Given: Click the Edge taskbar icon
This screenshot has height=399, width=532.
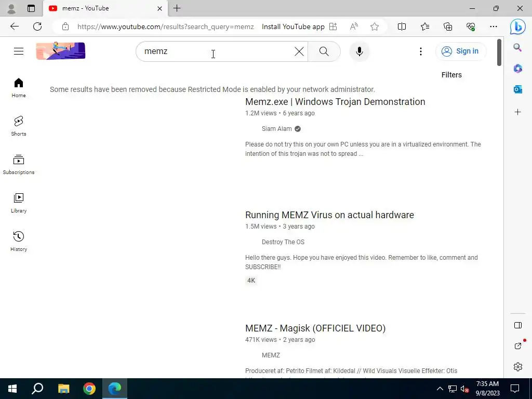Looking at the screenshot, I should [115, 389].
